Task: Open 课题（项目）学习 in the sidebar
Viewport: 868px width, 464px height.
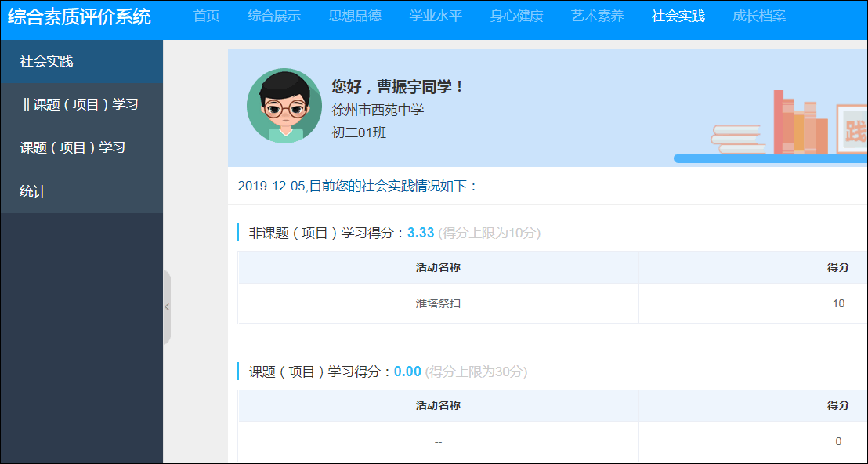Action: pos(82,148)
